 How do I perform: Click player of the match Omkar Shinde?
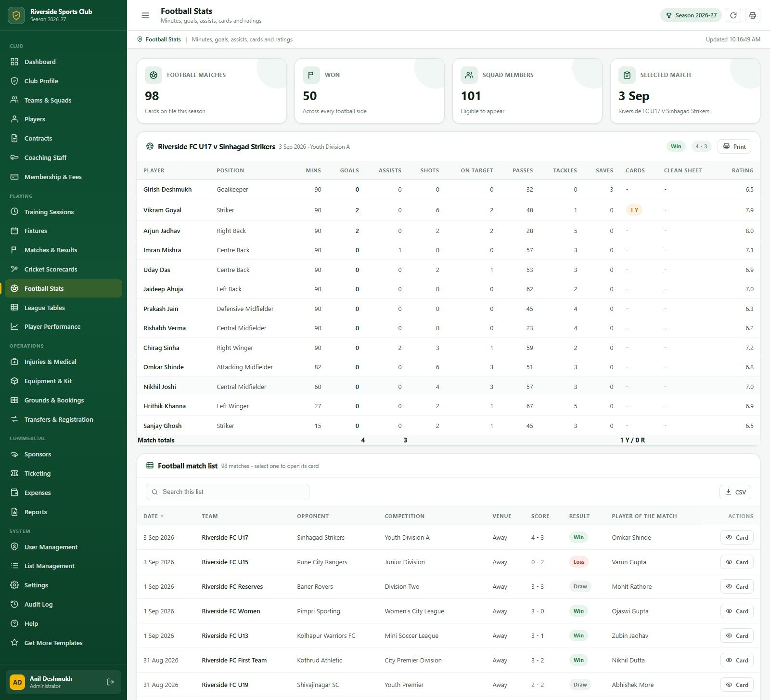631,538
